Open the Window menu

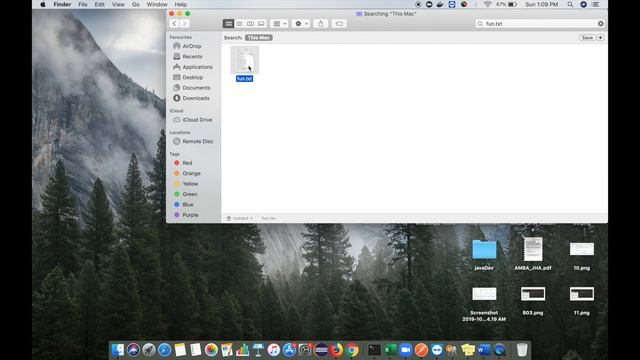pos(157,4)
